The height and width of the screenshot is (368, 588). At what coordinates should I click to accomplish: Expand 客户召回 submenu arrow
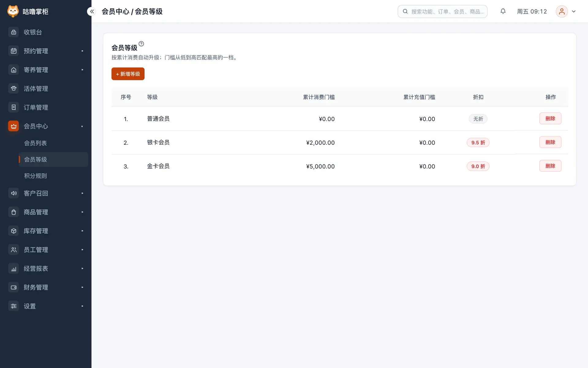click(x=82, y=193)
